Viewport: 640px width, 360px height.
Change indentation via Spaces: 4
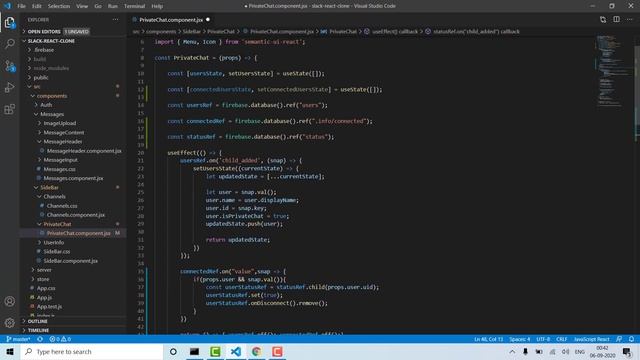point(520,339)
